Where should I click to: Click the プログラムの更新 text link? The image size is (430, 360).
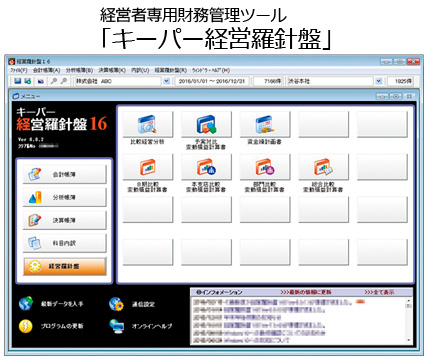[62, 326]
